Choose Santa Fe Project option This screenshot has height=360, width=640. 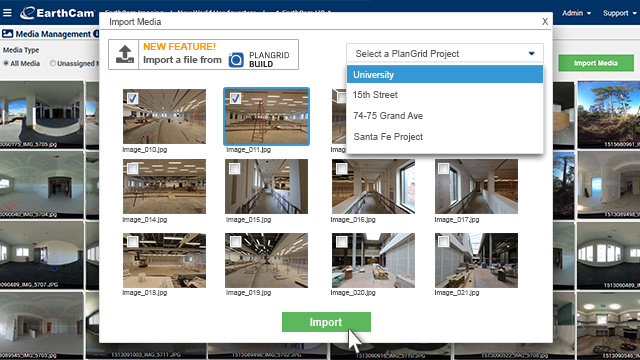445,137
